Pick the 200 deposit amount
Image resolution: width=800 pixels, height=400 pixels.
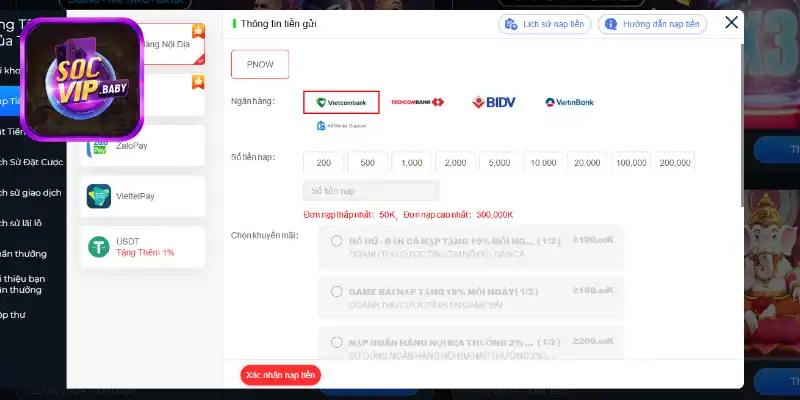point(323,163)
